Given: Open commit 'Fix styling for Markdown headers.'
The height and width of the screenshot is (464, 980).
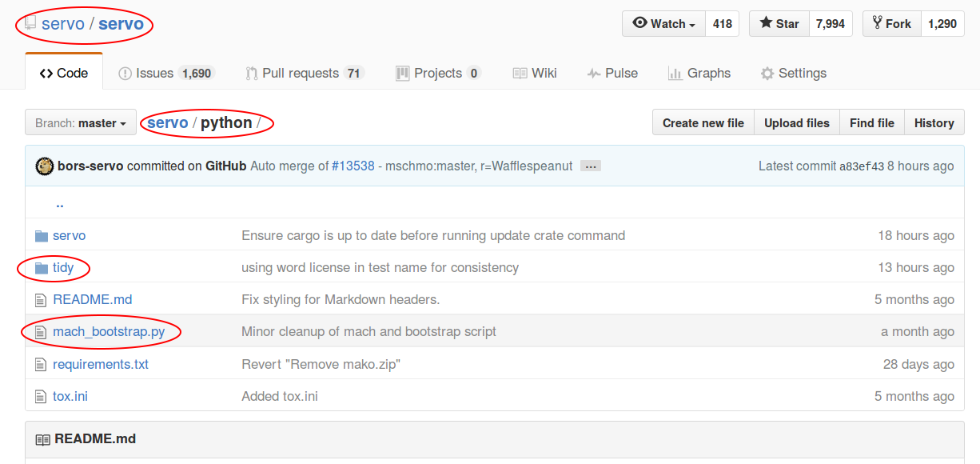Looking at the screenshot, I should 341,300.
